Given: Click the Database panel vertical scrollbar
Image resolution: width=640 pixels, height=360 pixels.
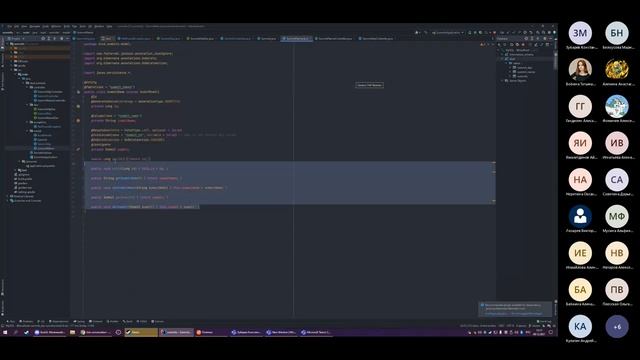Looking at the screenshot, I should tap(556, 60).
